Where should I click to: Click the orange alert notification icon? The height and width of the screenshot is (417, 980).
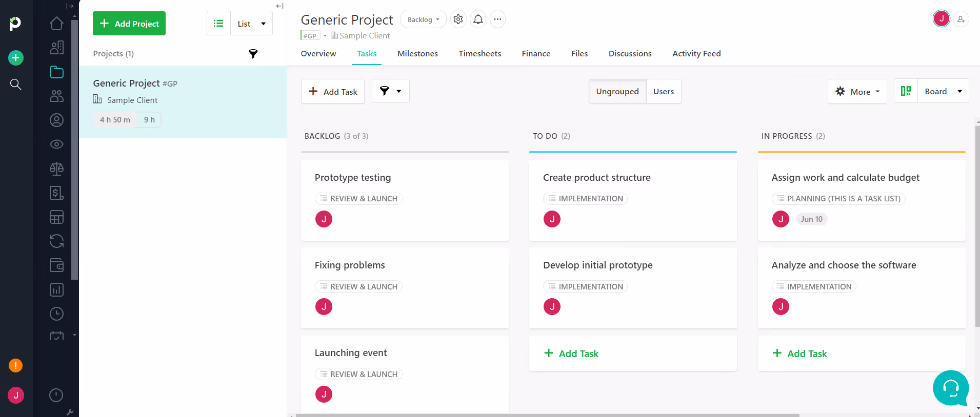[x=15, y=365]
